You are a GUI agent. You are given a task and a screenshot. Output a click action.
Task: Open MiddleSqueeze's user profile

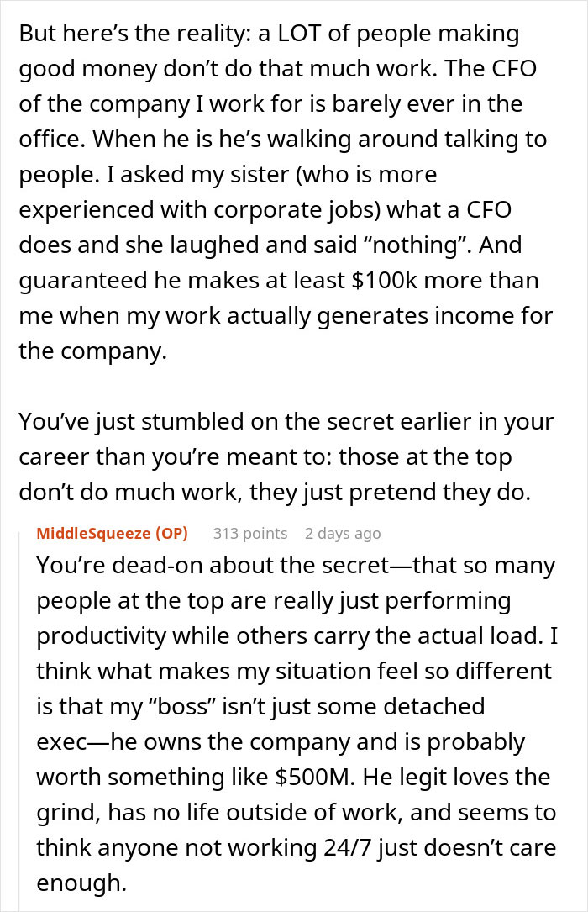93,534
